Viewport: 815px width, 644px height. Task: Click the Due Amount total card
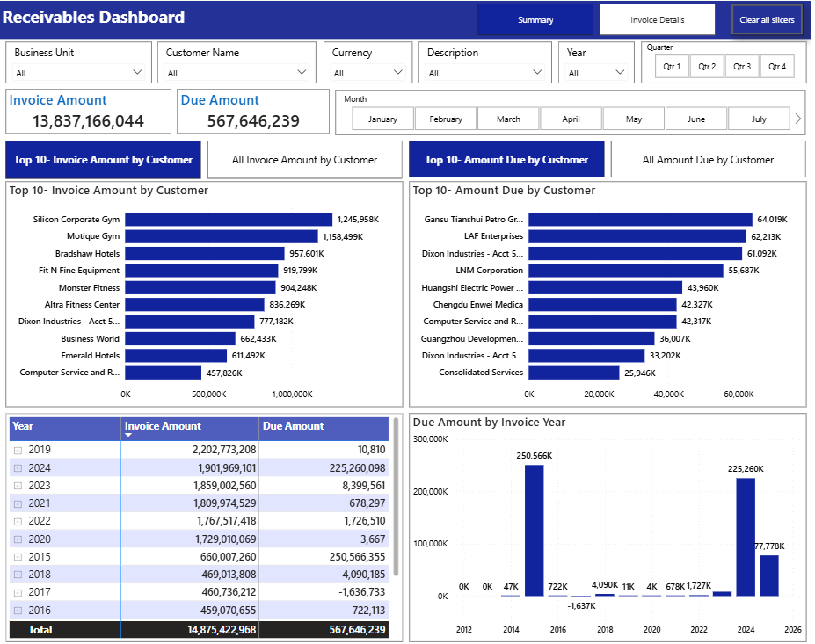tap(253, 112)
